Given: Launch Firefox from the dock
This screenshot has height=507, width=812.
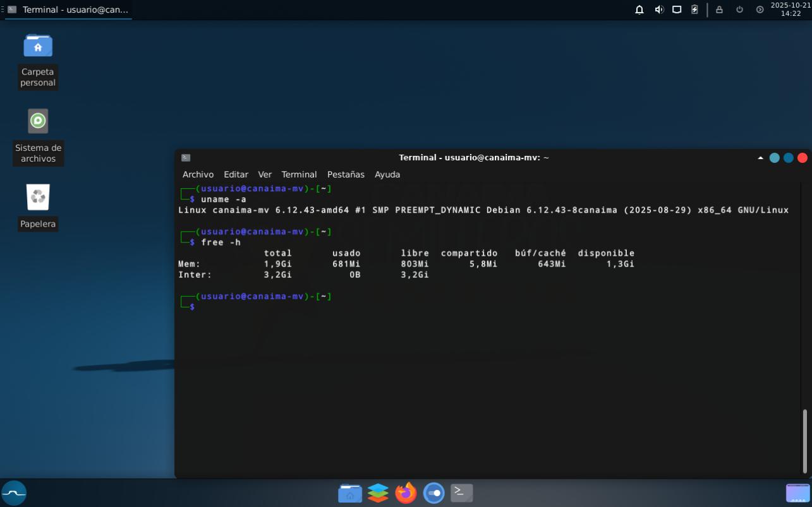Looking at the screenshot, I should click(x=406, y=492).
